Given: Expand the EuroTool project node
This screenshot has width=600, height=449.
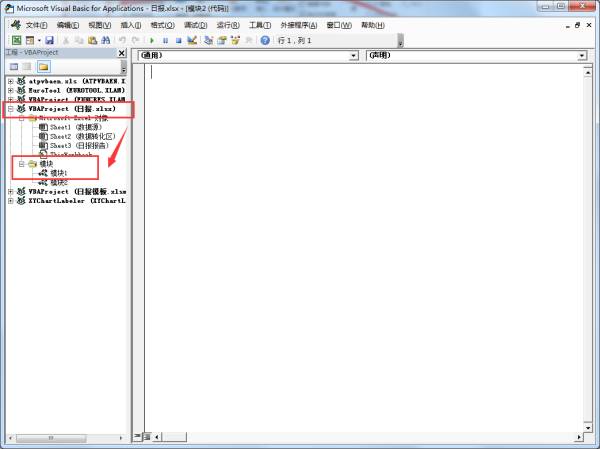Looking at the screenshot, I should click(11, 90).
